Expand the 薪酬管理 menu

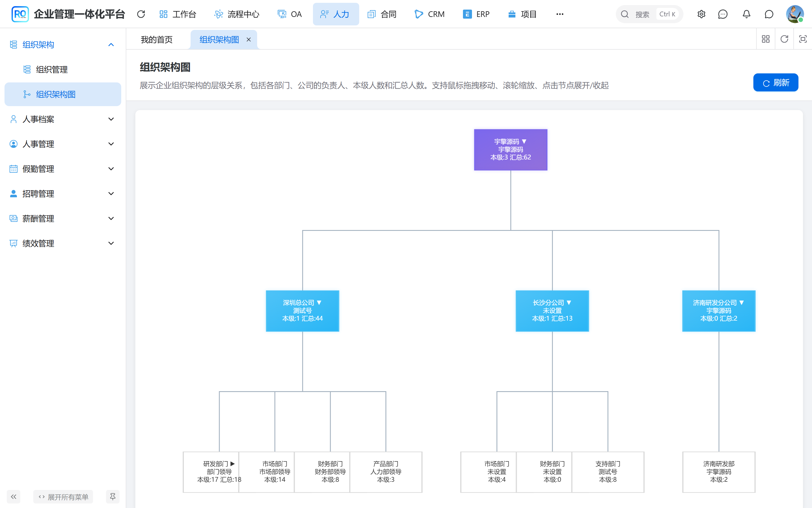pos(63,219)
